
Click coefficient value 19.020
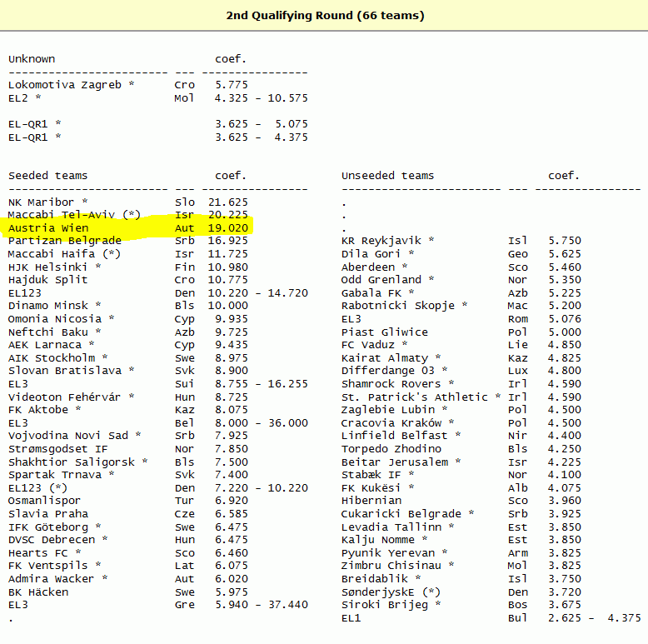pos(228,228)
